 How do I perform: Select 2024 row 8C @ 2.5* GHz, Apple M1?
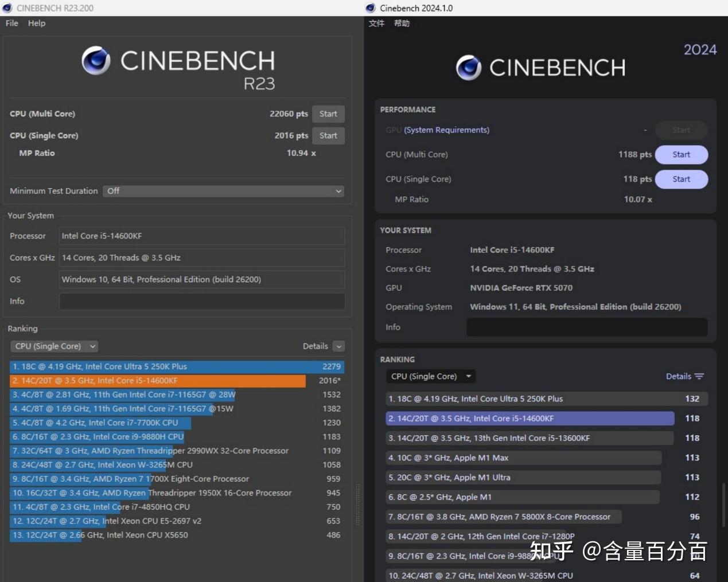pos(547,497)
